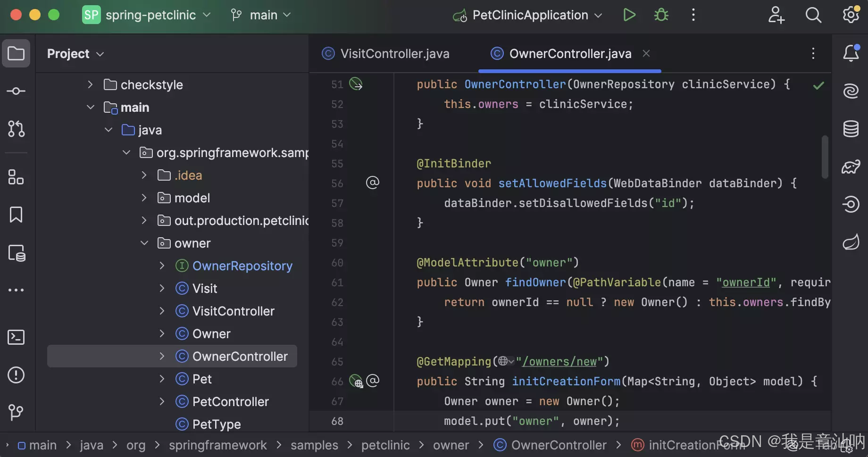Open the Project tool window folder icon
868x457 pixels.
[x=16, y=53]
